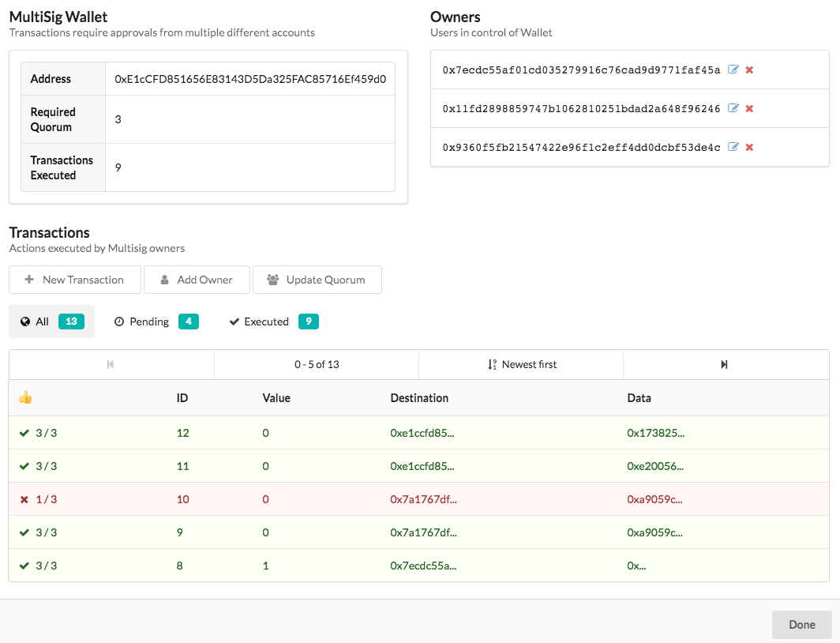Jump to last page of transactions
Image resolution: width=840 pixels, height=643 pixels.
click(725, 364)
